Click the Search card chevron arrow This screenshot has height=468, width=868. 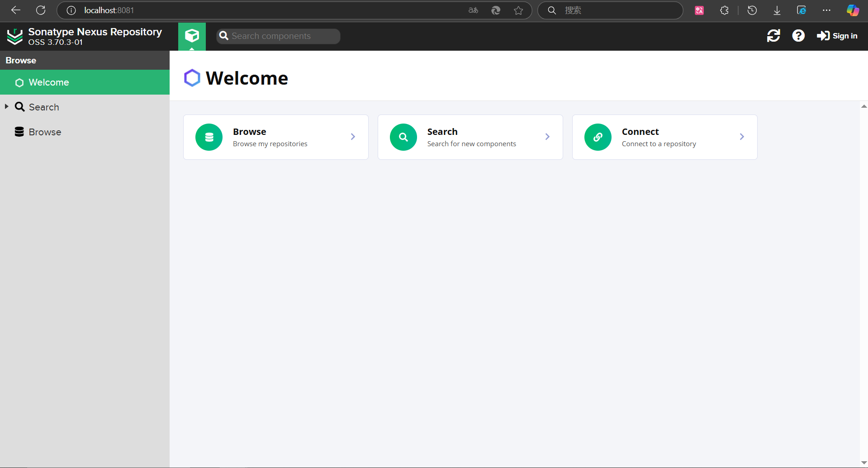[x=547, y=137]
